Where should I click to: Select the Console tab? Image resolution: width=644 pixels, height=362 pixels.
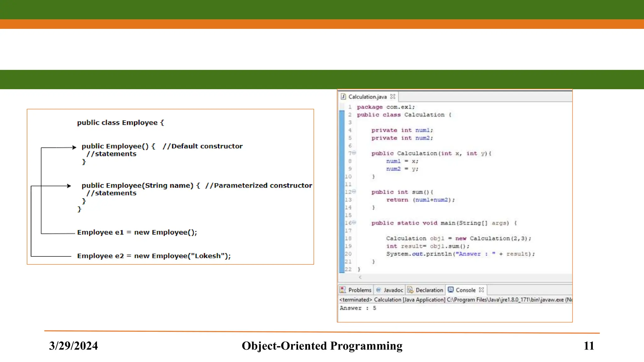tap(465, 290)
